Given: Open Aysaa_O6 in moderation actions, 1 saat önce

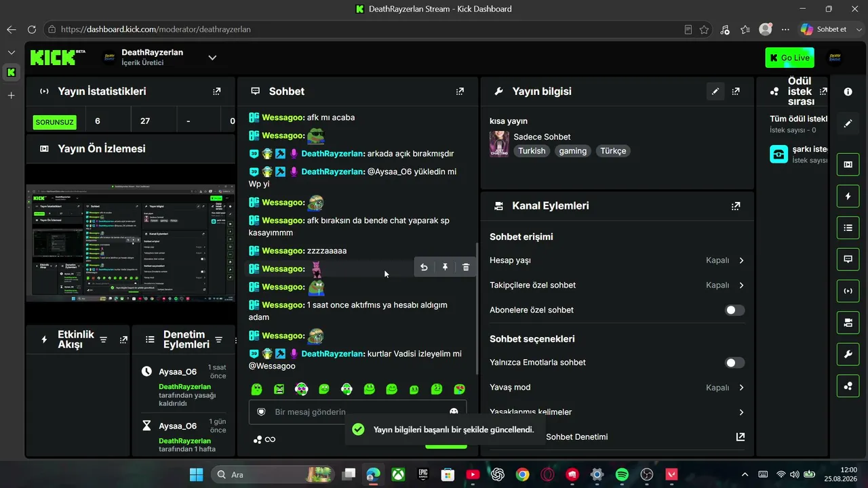Looking at the screenshot, I should point(178,372).
